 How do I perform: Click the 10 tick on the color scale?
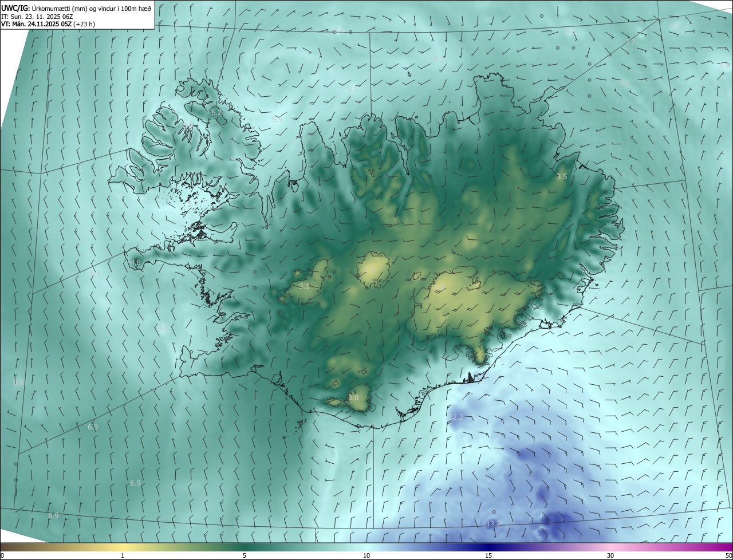pyautogui.click(x=366, y=555)
